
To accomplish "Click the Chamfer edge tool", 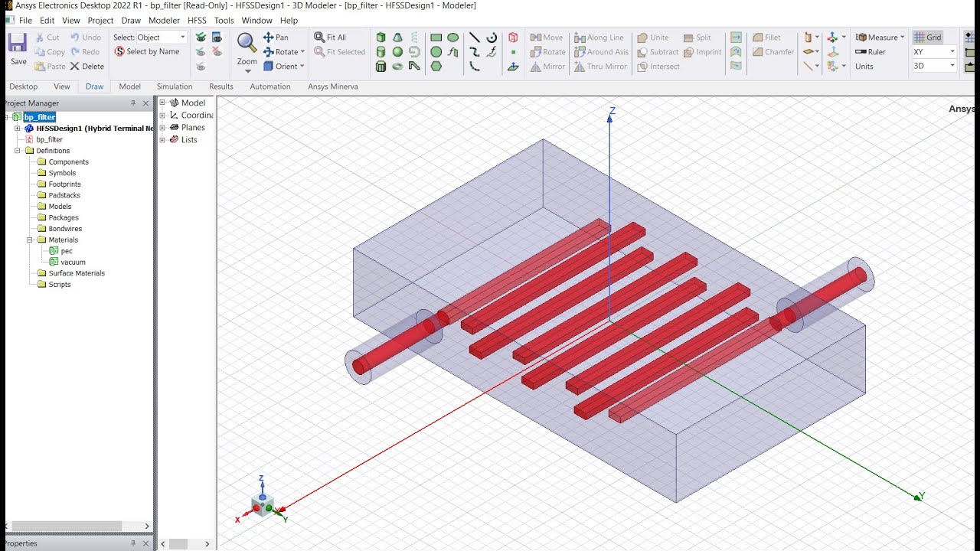I will (773, 52).
